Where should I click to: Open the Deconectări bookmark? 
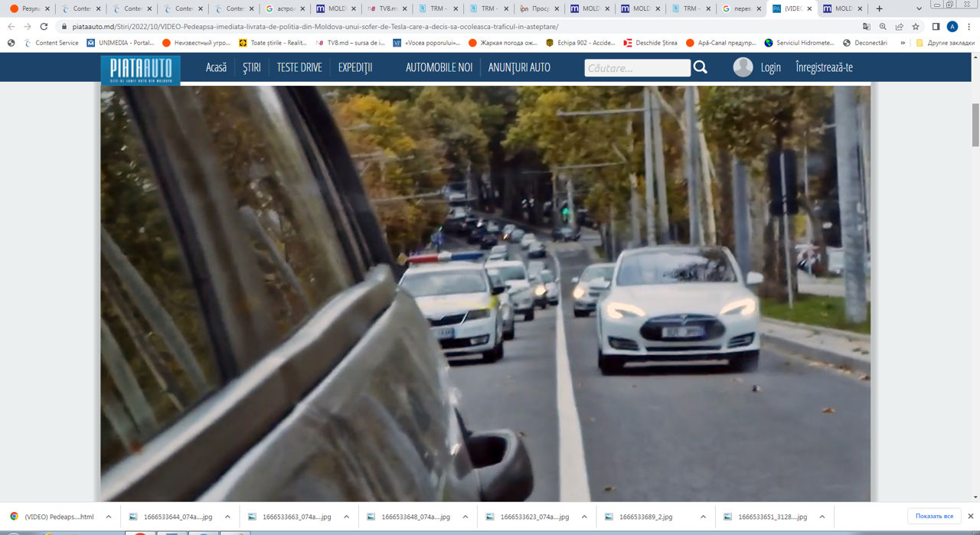pyautogui.click(x=864, y=43)
